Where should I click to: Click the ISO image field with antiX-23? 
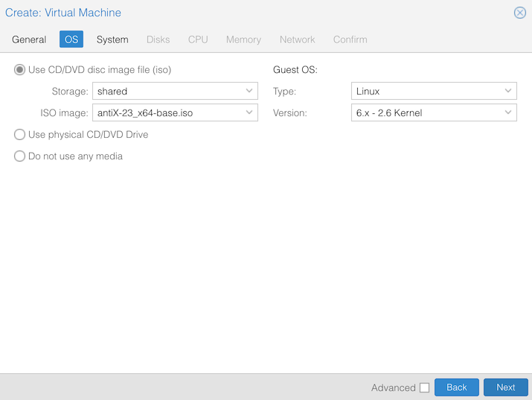click(x=167, y=113)
